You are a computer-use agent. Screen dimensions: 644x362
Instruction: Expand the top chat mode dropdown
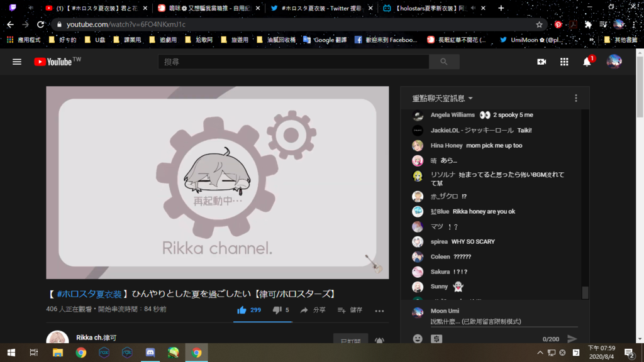pyautogui.click(x=442, y=99)
